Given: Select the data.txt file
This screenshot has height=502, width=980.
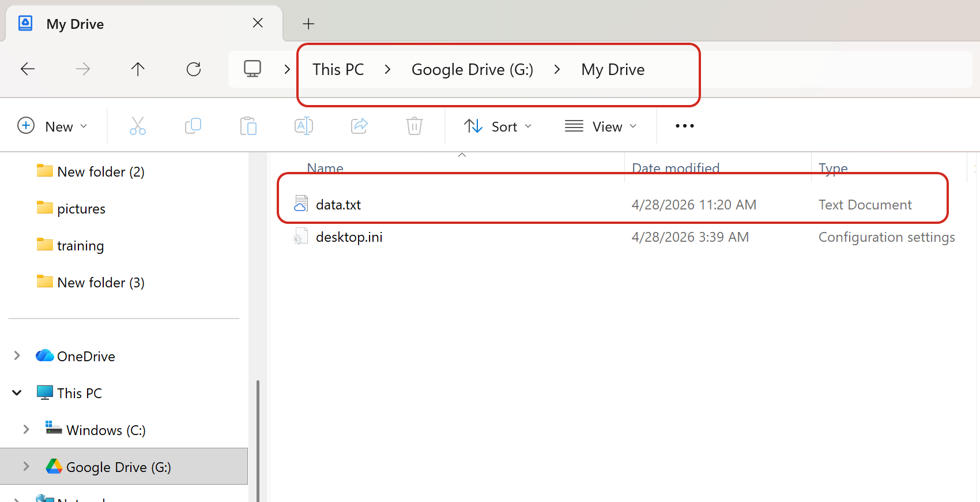Looking at the screenshot, I should (338, 205).
